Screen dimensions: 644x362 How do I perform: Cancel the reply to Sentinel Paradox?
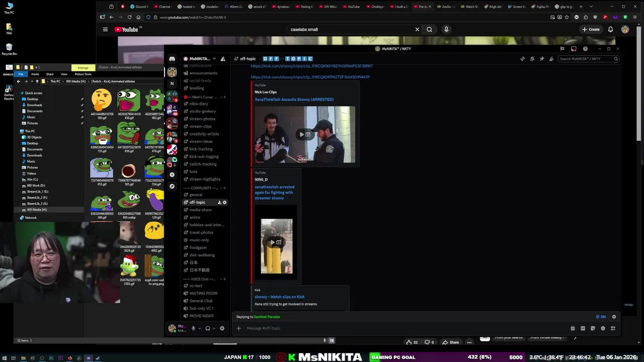614,317
